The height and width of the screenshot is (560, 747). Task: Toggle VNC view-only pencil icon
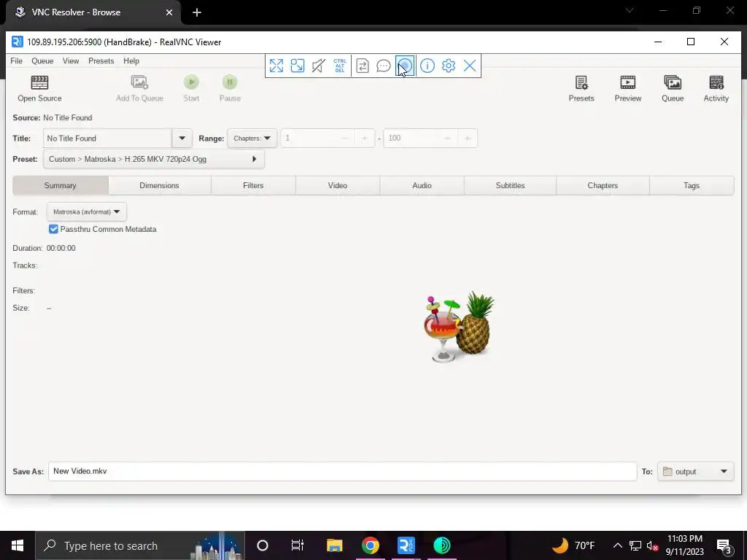tap(318, 66)
